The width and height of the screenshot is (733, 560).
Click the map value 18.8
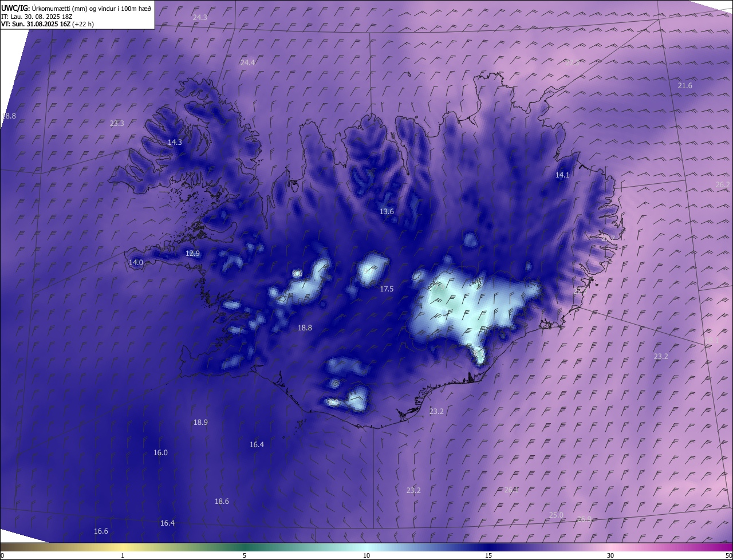[305, 328]
